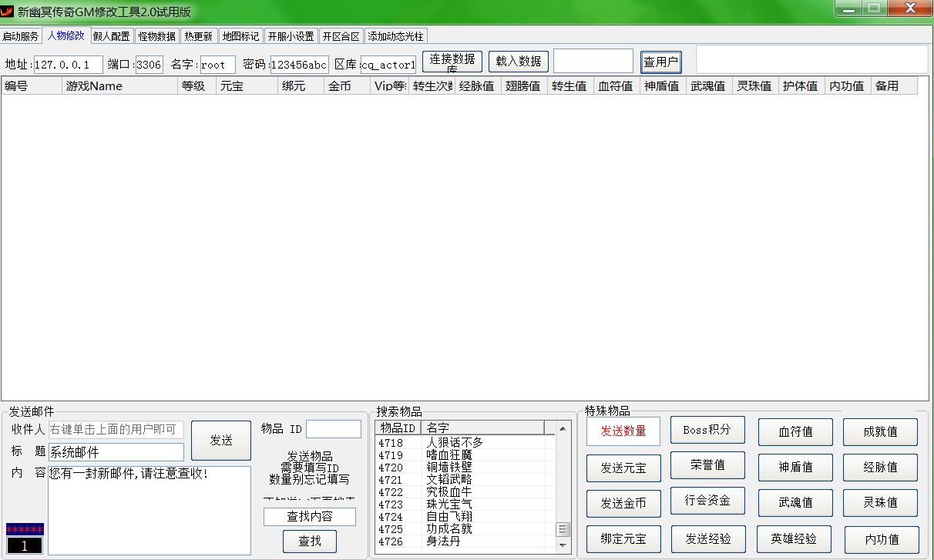This screenshot has height=560, width=934.
Task: Select item 4722 究极血牛 in list
Action: pos(448,491)
